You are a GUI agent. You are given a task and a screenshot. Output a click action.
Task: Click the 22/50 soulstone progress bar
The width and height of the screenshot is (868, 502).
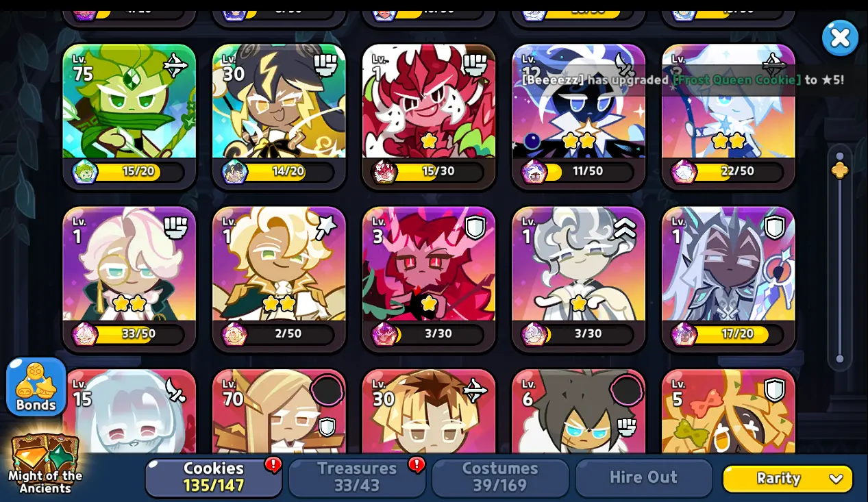tap(729, 171)
